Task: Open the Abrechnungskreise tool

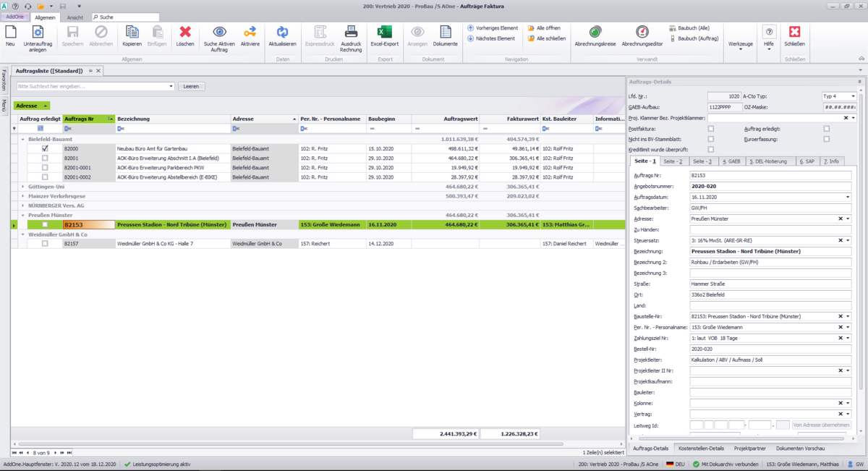Action: coord(595,32)
